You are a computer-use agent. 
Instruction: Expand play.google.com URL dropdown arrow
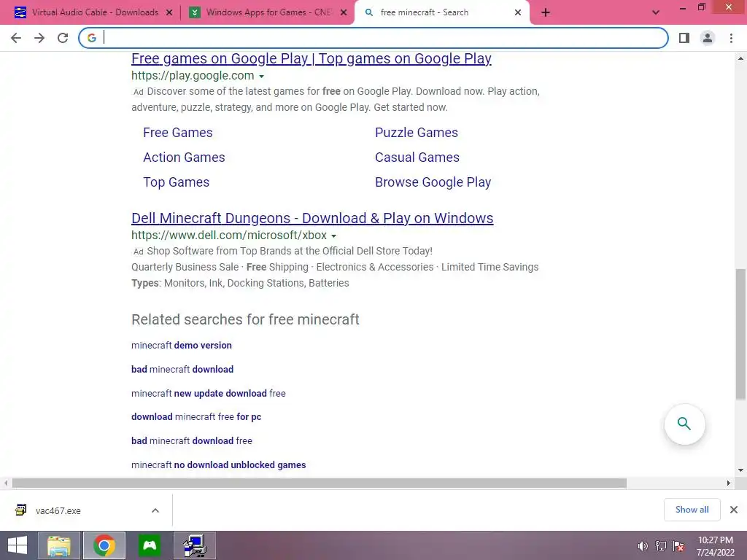(262, 76)
